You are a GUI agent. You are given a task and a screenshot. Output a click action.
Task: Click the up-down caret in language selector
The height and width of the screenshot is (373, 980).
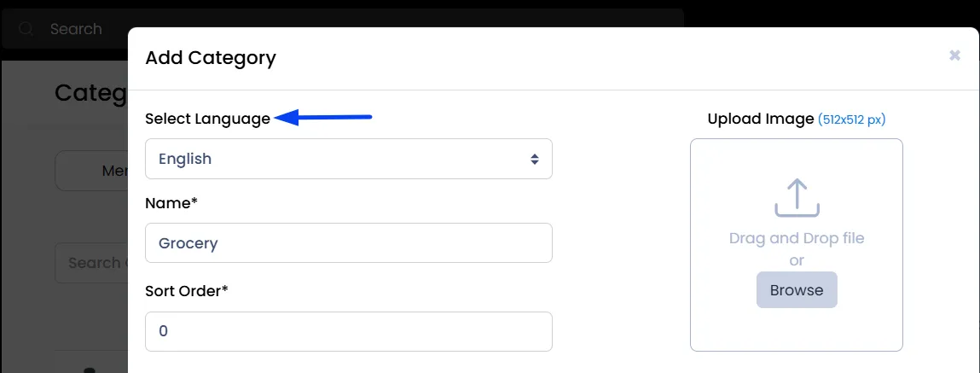[x=535, y=159]
